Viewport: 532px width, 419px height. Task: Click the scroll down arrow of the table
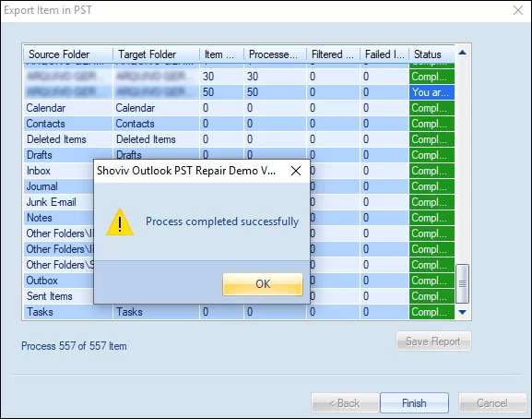[x=462, y=312]
